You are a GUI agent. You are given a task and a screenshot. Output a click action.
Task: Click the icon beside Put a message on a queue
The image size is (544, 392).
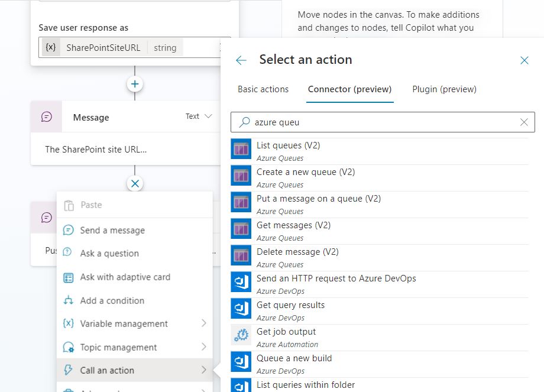[x=241, y=202]
